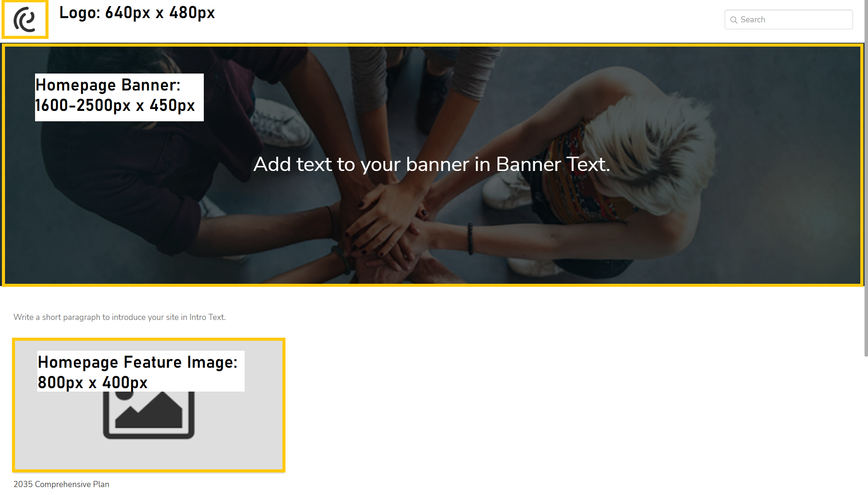Click the black bracelet on the wrist
This screenshot has width=868, height=489.
[470, 238]
